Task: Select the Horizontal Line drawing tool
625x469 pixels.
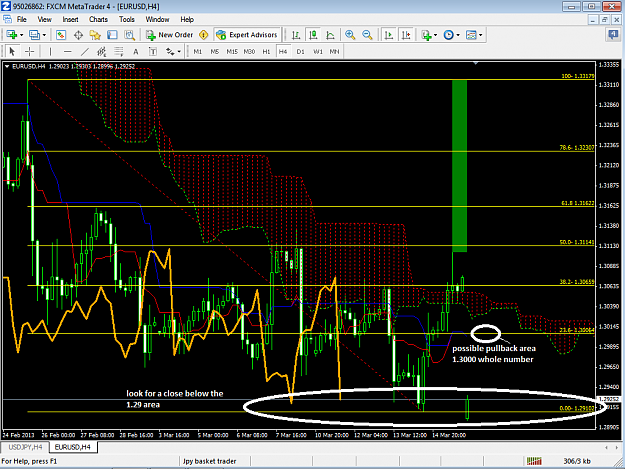Action: [x=67, y=51]
